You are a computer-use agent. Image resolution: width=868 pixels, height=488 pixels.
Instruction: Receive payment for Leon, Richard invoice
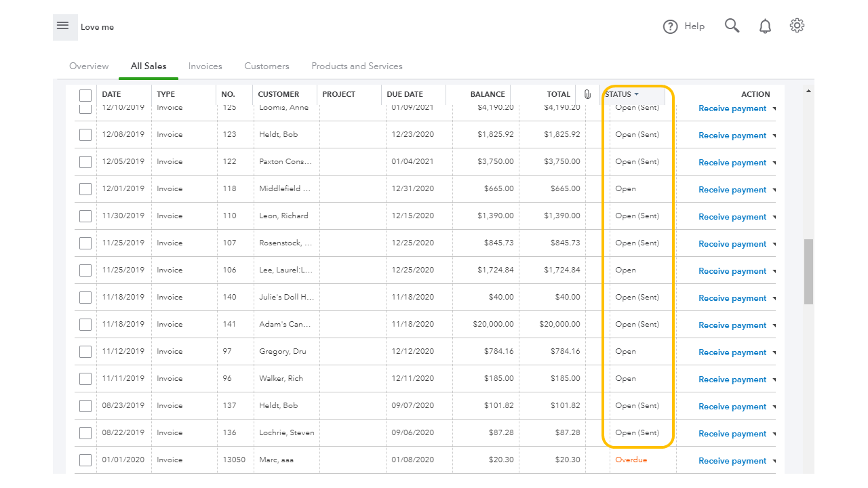point(732,217)
